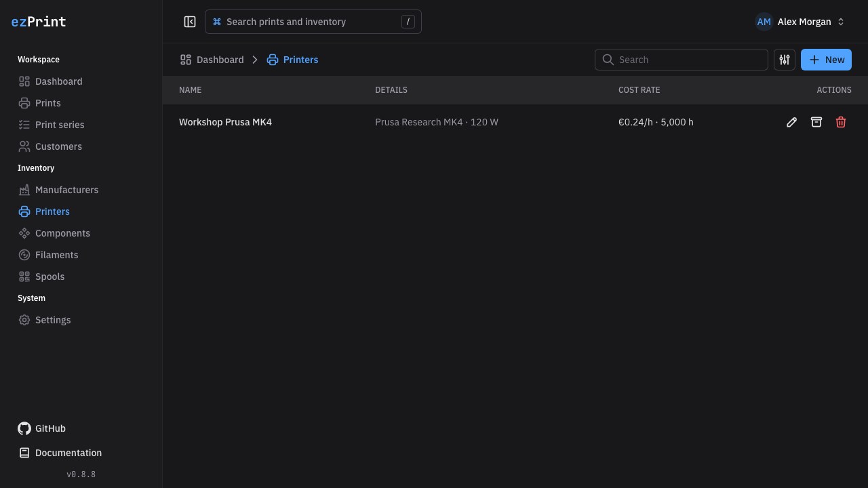Open the Alex Morgan account menu
This screenshot has height=488, width=868.
click(x=800, y=22)
